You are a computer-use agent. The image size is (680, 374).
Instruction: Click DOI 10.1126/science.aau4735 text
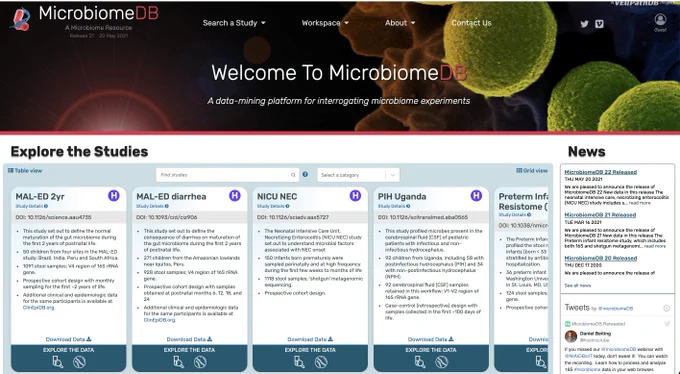point(53,217)
